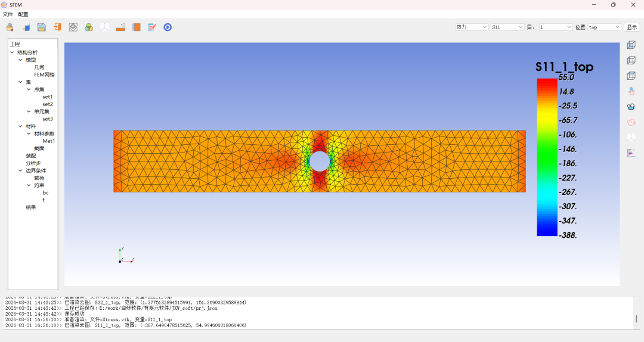Collapse the 点集 tree node

click(x=29, y=89)
